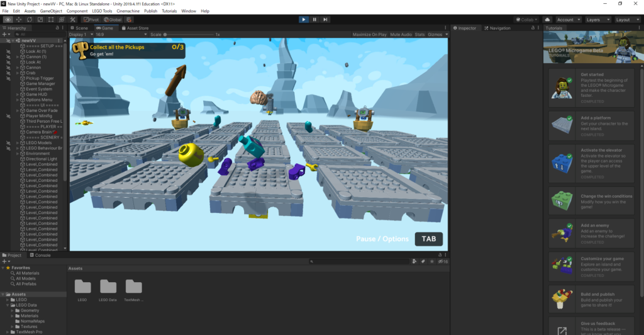This screenshot has height=335, width=644.
Task: Open Hierarchy panel three-dot options menu
Action: [63, 28]
